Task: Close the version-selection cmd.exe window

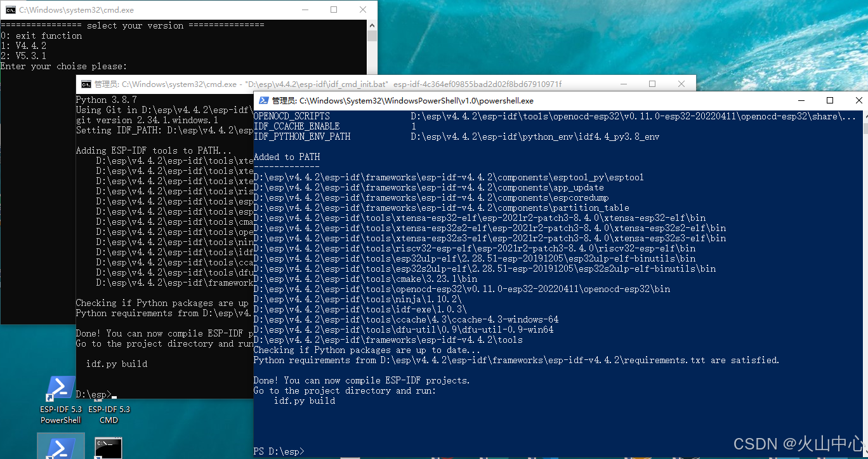Action: click(x=363, y=10)
